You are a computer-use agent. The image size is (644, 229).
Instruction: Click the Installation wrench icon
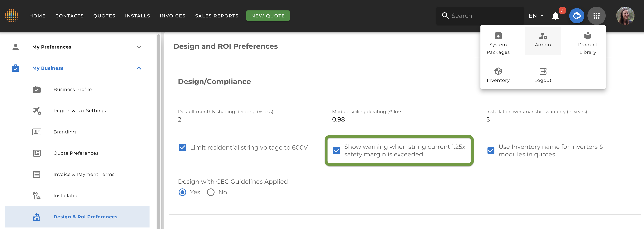click(x=37, y=195)
